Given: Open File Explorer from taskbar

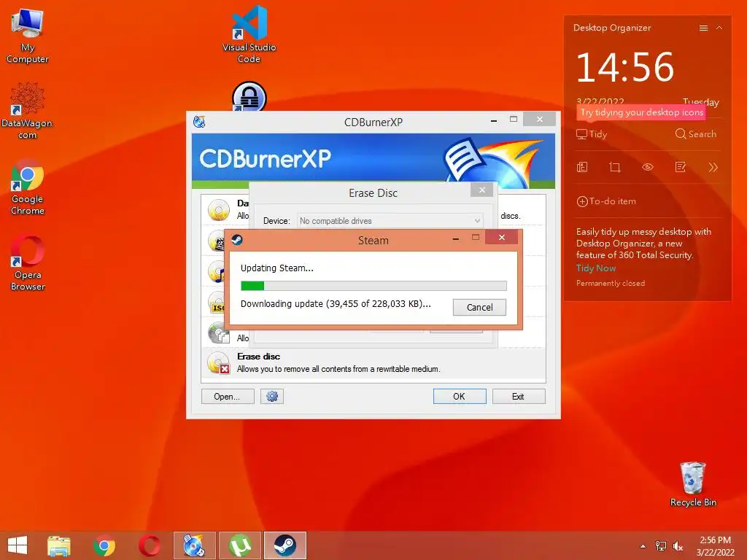Looking at the screenshot, I should point(59,545).
